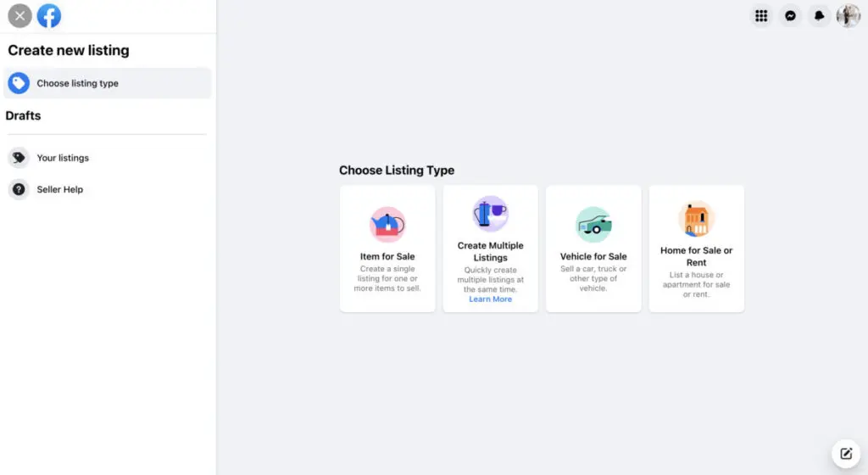
Task: Click the vehicle car illustration icon
Action: pyautogui.click(x=593, y=225)
